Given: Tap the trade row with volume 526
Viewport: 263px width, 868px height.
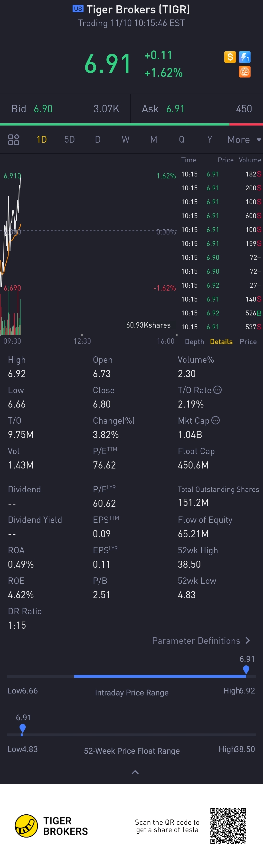Looking at the screenshot, I should pyautogui.click(x=221, y=313).
